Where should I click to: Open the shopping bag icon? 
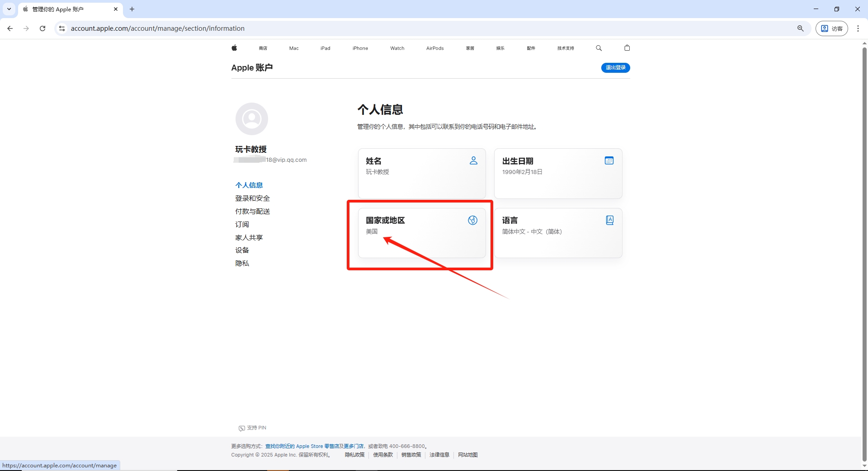pos(627,48)
